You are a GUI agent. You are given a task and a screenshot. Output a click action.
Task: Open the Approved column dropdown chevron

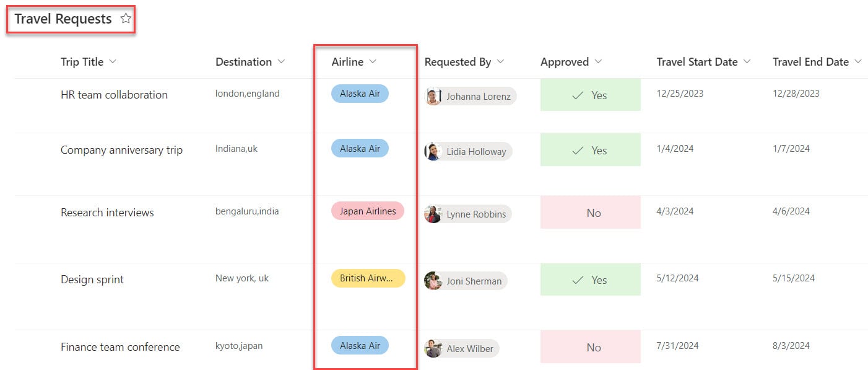click(x=598, y=61)
